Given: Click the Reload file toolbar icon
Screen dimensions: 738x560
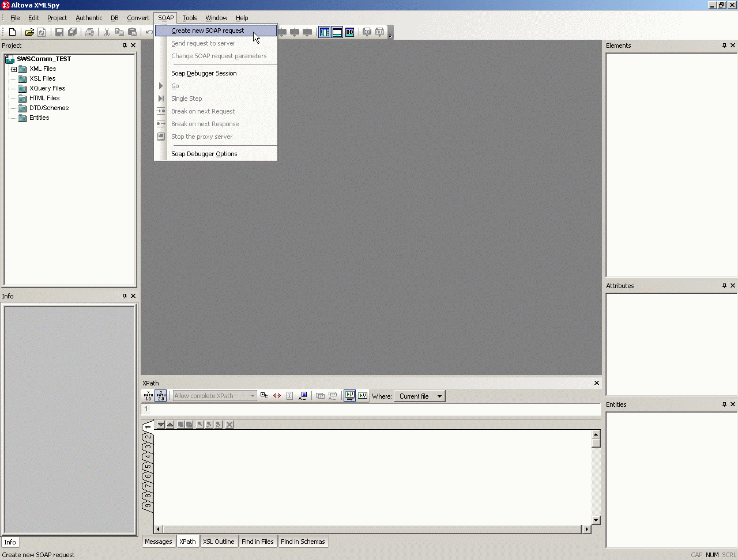Looking at the screenshot, I should click(x=42, y=32).
